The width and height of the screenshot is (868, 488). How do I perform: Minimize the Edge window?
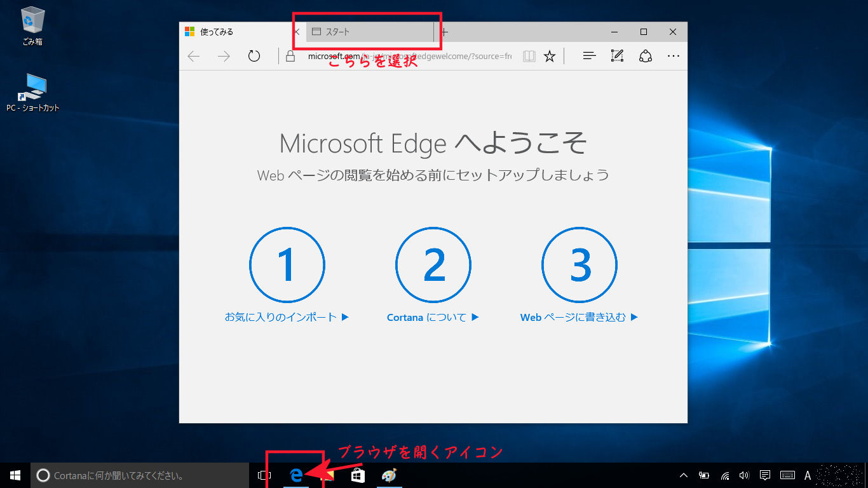614,32
